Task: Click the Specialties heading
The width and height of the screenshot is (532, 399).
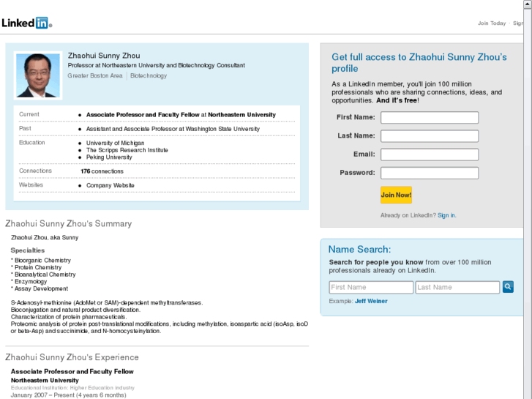Action: pos(28,250)
